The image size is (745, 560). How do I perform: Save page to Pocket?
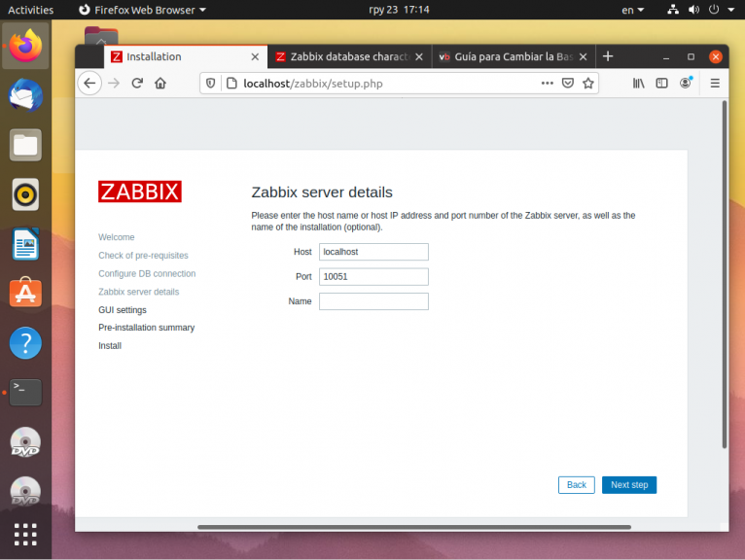click(x=568, y=84)
